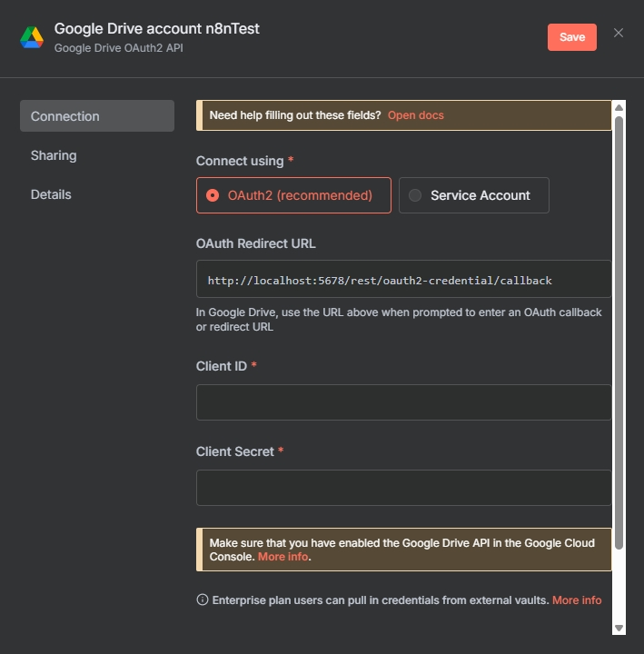This screenshot has width=644, height=654.
Task: Click the enterprise info circle icon
Action: 203,599
